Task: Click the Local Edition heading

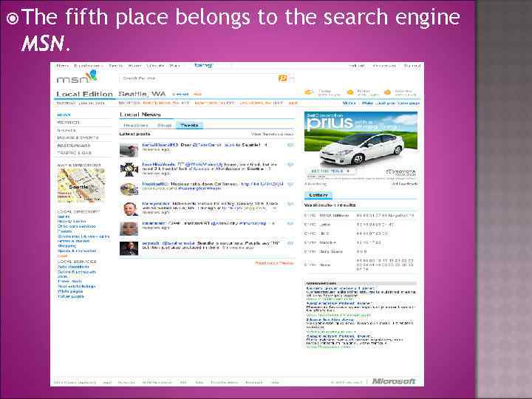Action: 84,94
